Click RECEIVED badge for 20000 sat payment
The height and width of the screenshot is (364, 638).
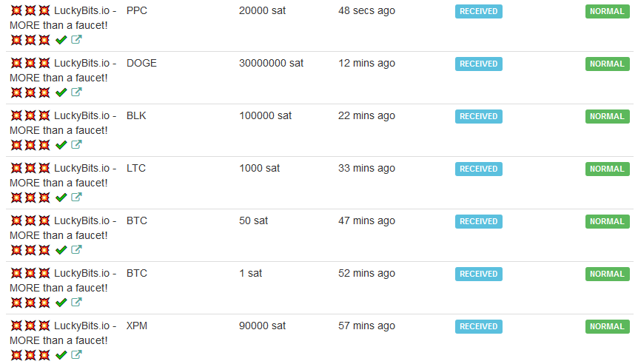tap(478, 11)
